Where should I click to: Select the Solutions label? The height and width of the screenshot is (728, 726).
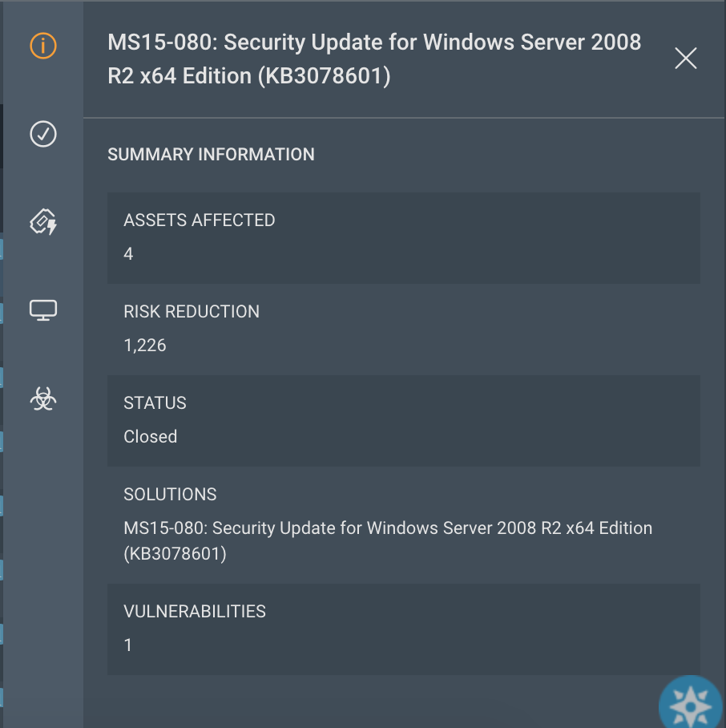[170, 495]
